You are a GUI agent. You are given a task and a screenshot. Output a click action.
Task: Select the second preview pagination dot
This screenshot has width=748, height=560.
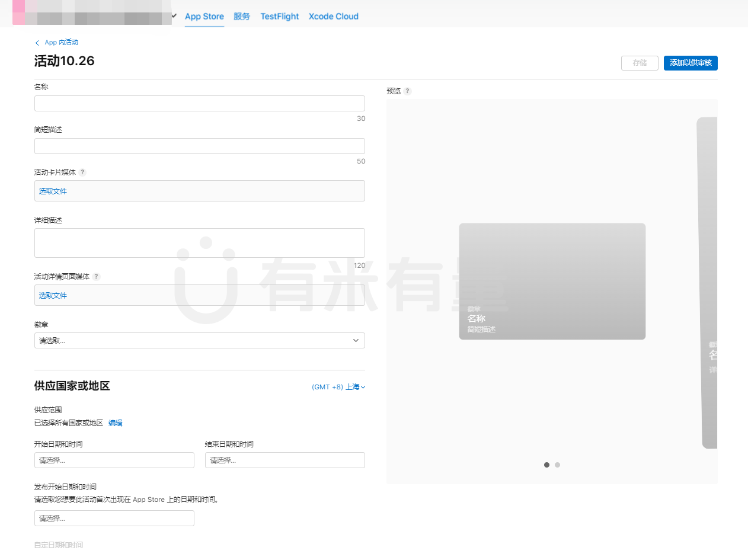click(x=557, y=465)
